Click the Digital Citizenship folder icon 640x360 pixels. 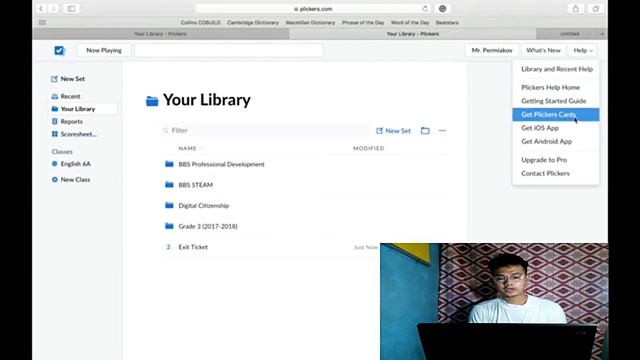(169, 205)
